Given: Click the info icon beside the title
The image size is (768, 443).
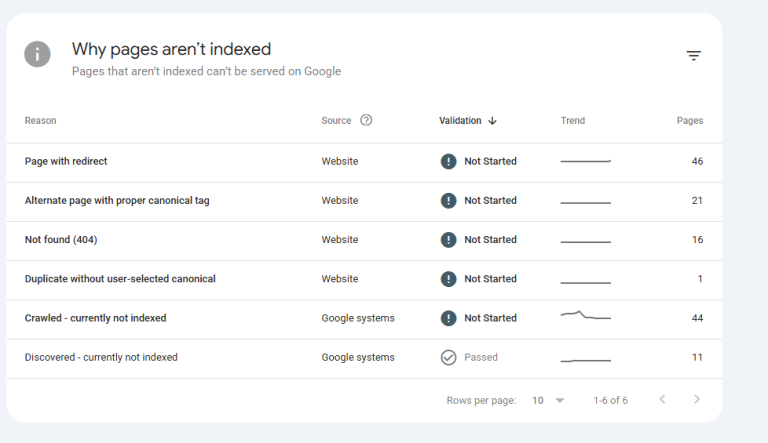Looking at the screenshot, I should pos(37,54).
